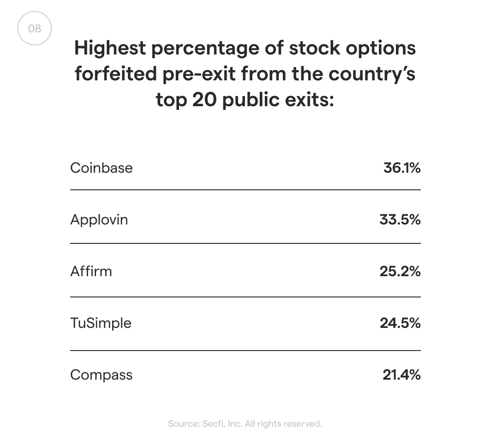Click the 21.4% value
491x448 pixels.
(401, 375)
